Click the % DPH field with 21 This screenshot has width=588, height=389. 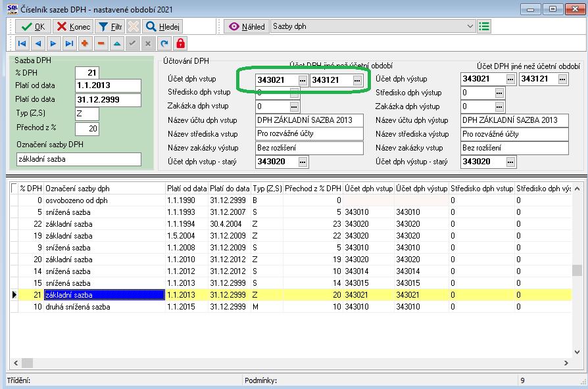87,73
